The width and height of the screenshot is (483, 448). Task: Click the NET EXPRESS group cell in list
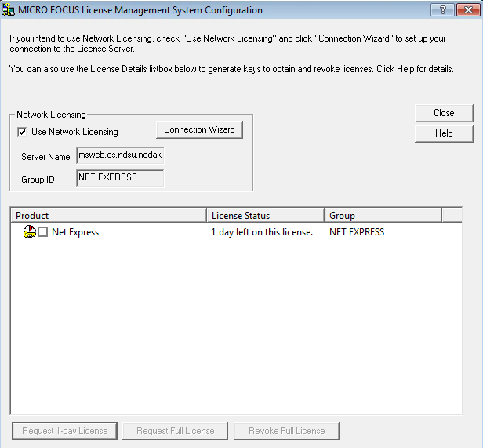357,232
